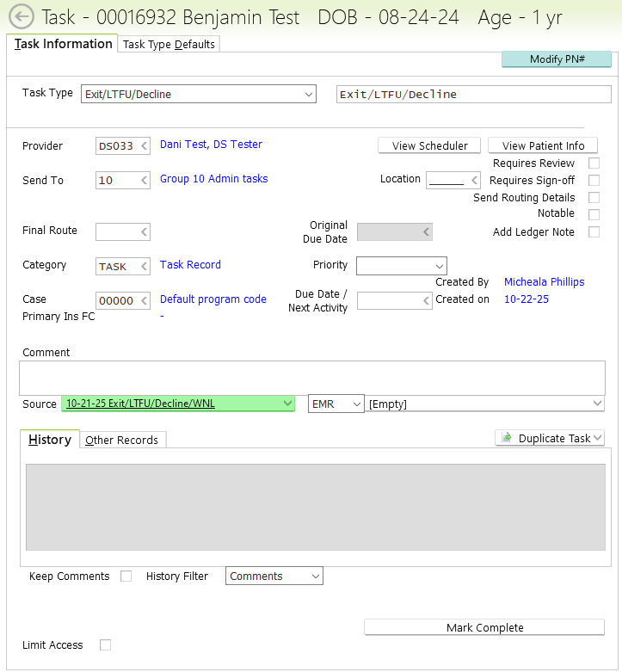Expand the Task Type dropdown
Viewport: 622px width, 672px height.
pos(308,95)
